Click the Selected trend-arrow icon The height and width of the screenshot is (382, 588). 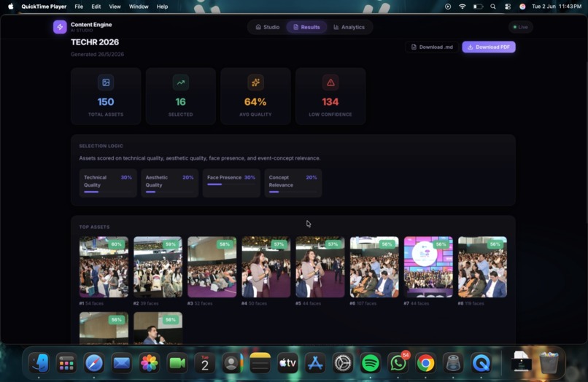pos(181,82)
